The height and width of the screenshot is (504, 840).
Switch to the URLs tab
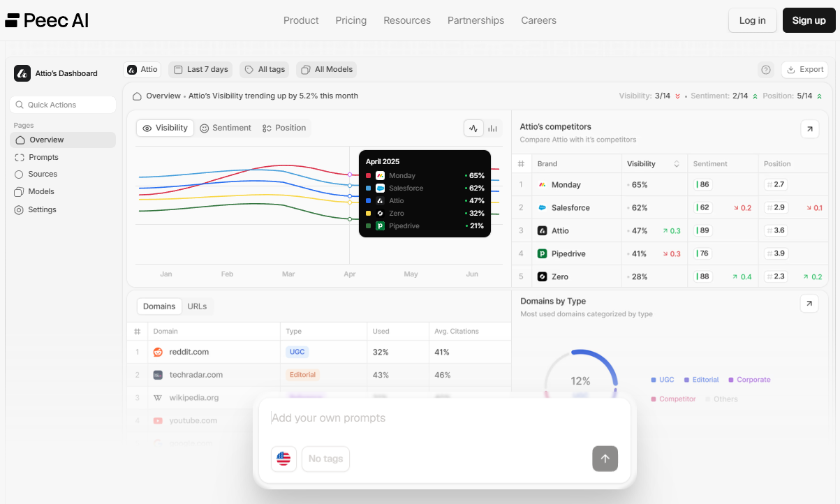coord(197,306)
